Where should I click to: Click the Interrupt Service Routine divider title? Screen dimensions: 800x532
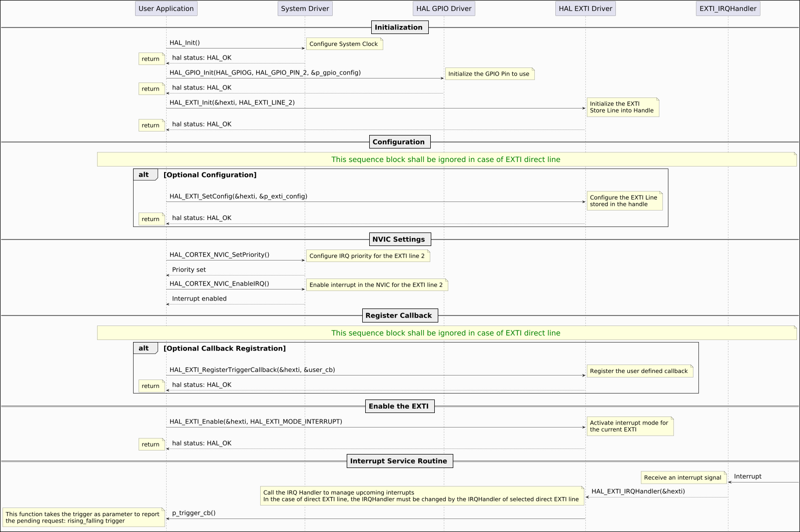point(399,461)
